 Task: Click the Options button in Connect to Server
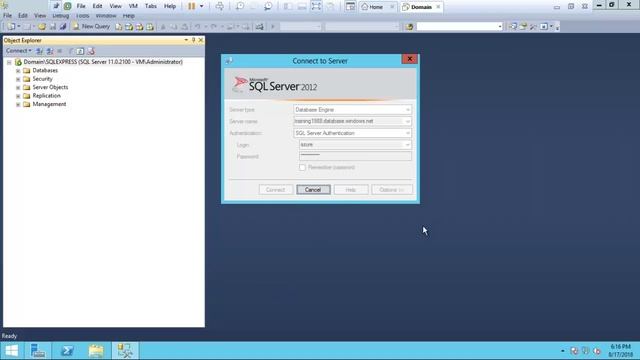[x=391, y=190]
